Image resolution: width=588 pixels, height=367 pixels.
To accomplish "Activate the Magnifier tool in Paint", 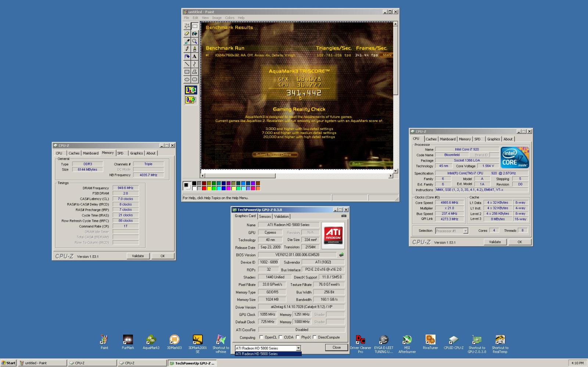I will pyautogui.click(x=194, y=42).
